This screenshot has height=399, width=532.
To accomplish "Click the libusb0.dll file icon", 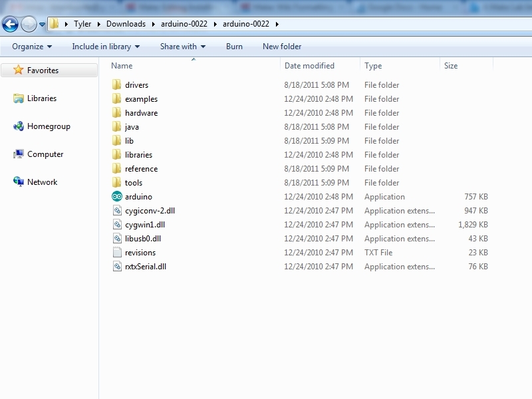I will 117,238.
